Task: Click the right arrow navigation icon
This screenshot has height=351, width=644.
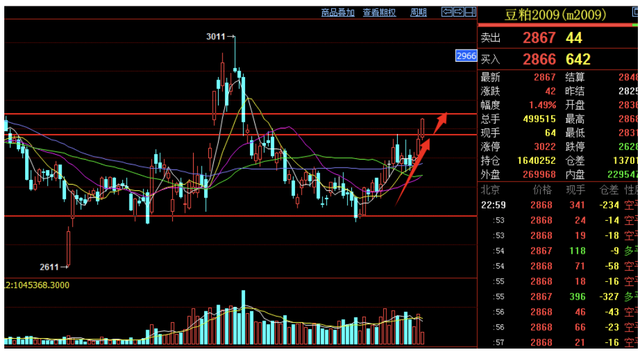Action: [458, 12]
